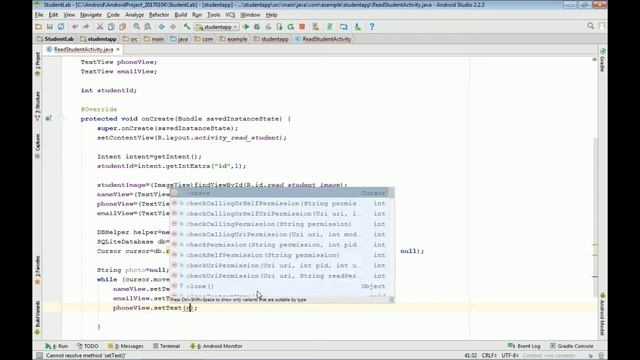Image resolution: width=640 pixels, height=360 pixels.
Task: Open the File menu
Action: (39, 15)
